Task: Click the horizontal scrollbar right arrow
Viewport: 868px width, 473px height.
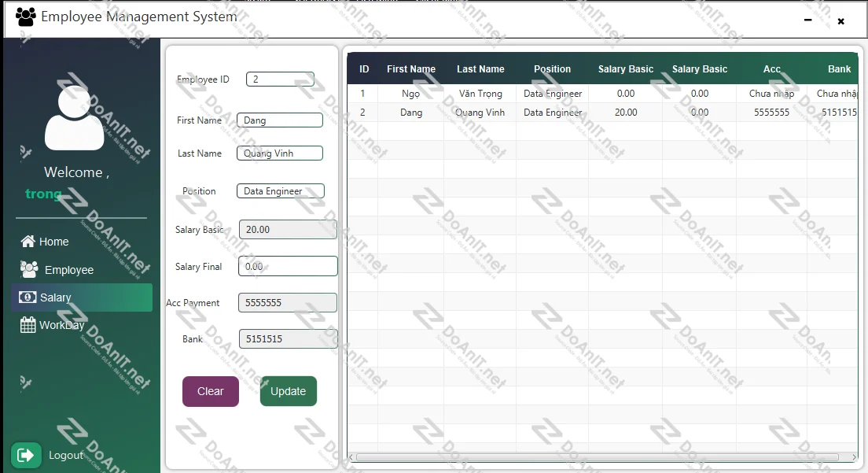Action: click(854, 457)
